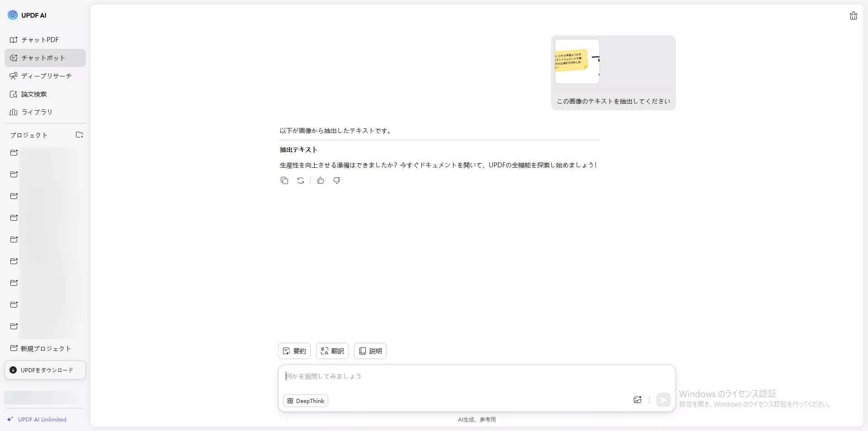Click the UPDFをダウンロード button
868x431 pixels.
[x=45, y=370]
